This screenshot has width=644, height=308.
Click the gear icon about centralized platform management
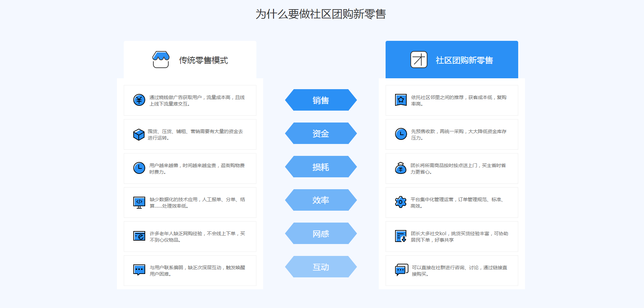tap(401, 201)
